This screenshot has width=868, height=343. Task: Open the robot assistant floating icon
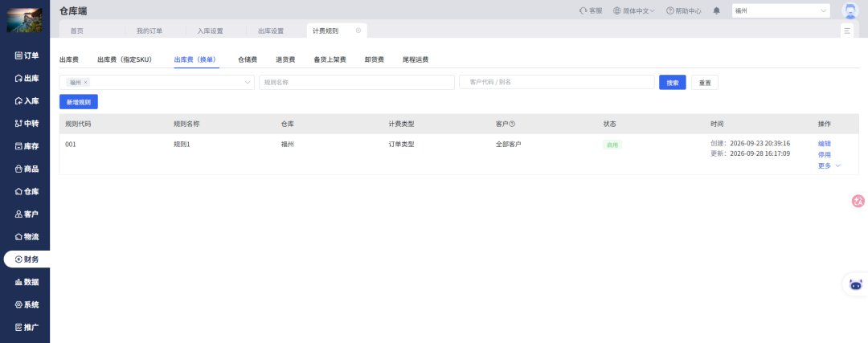[x=856, y=285]
